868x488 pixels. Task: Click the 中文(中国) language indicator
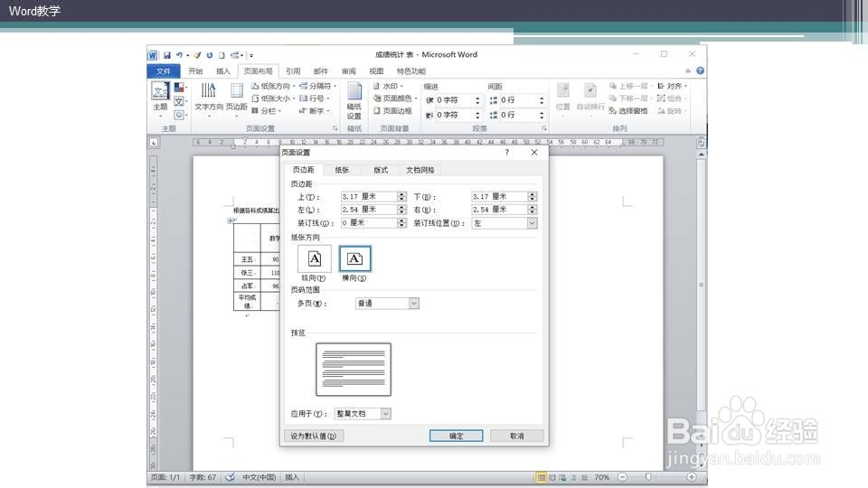(259, 477)
